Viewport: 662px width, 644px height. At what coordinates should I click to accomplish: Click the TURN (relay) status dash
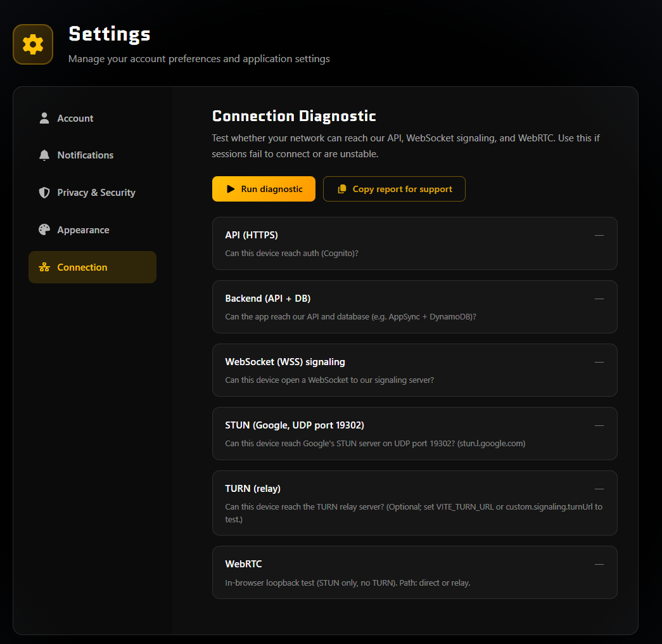pos(599,489)
